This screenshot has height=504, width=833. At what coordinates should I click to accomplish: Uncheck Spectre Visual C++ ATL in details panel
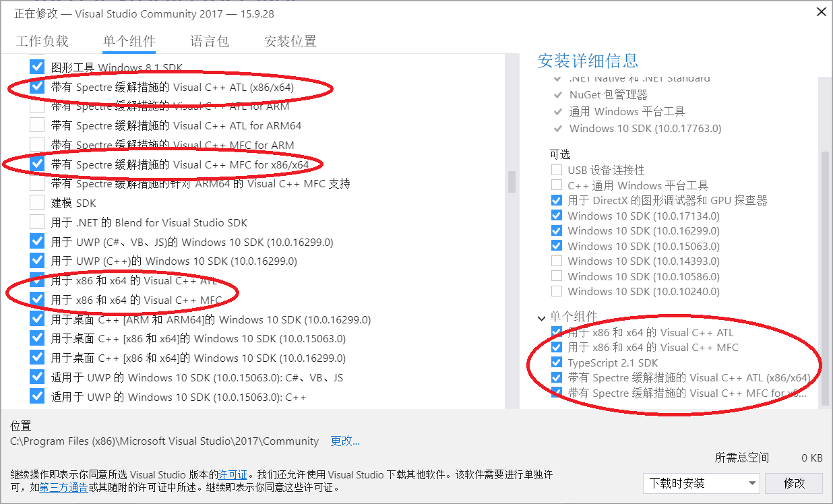(557, 377)
